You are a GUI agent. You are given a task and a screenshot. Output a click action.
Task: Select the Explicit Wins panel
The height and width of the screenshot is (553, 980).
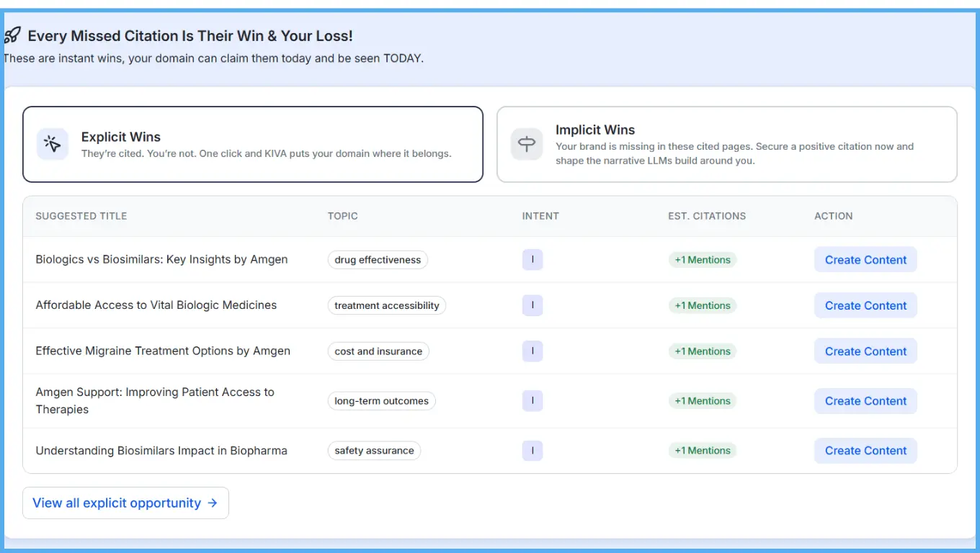tap(253, 144)
